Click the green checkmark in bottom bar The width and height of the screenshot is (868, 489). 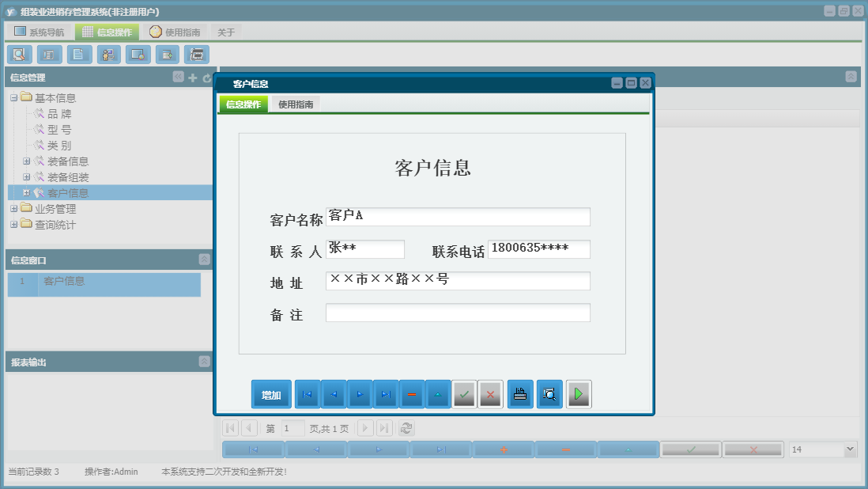pos(691,449)
